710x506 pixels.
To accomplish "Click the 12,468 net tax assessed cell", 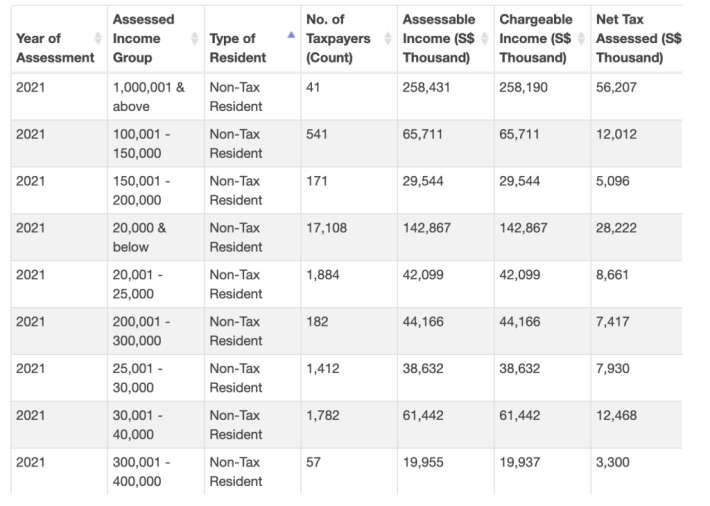I will click(616, 415).
